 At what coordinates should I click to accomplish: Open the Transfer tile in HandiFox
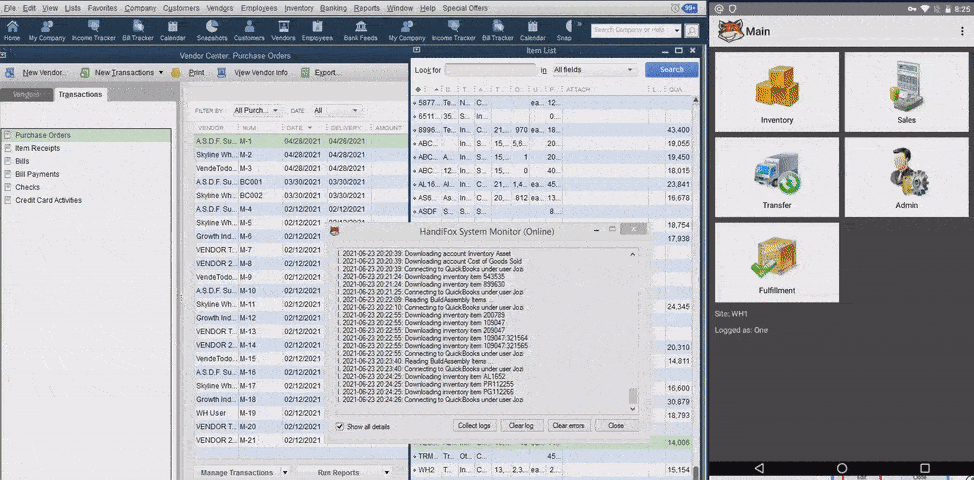[776, 177]
